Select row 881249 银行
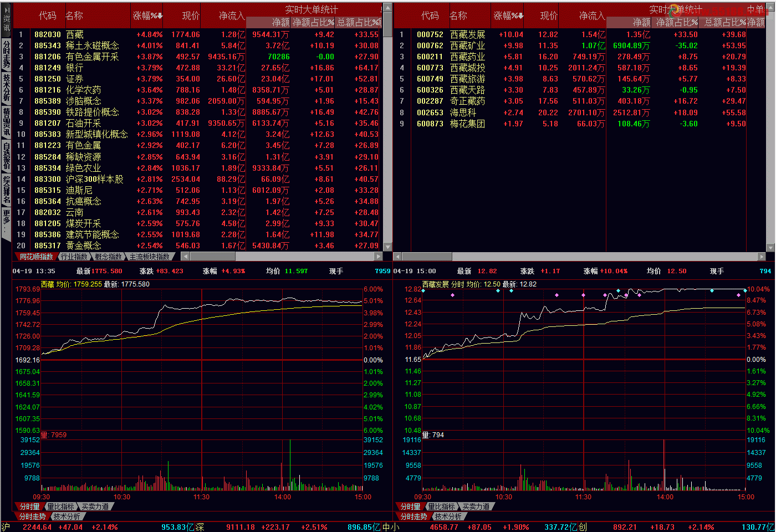 pyautogui.click(x=198, y=68)
